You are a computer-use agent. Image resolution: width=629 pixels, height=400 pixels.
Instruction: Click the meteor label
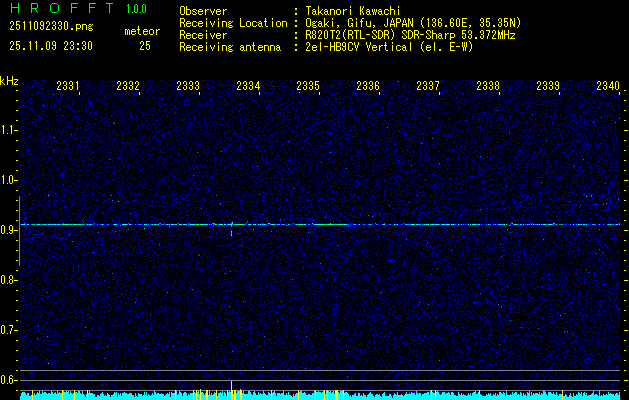point(142,31)
